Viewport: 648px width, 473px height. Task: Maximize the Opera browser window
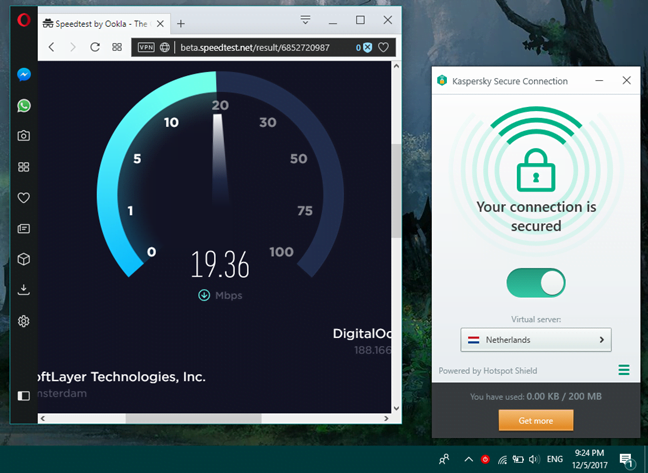pyautogui.click(x=360, y=20)
